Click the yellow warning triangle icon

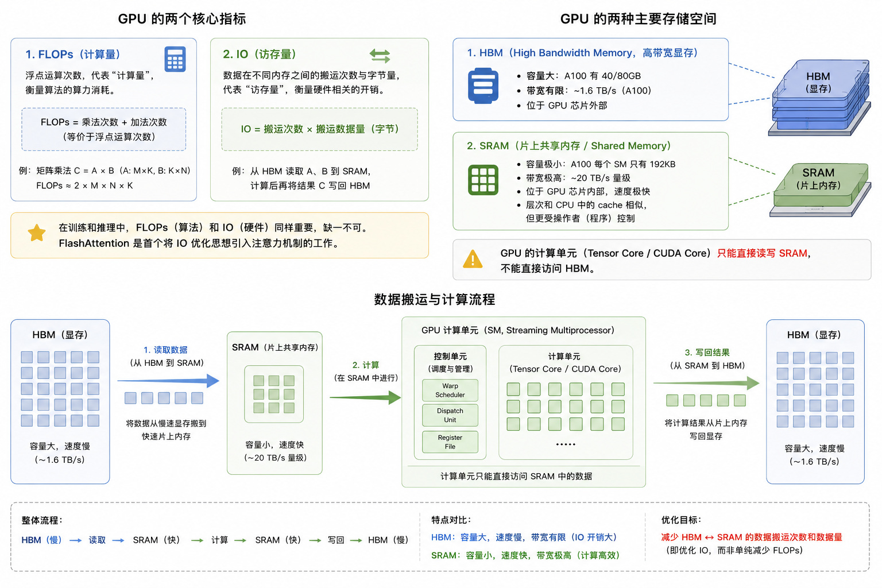tap(473, 259)
